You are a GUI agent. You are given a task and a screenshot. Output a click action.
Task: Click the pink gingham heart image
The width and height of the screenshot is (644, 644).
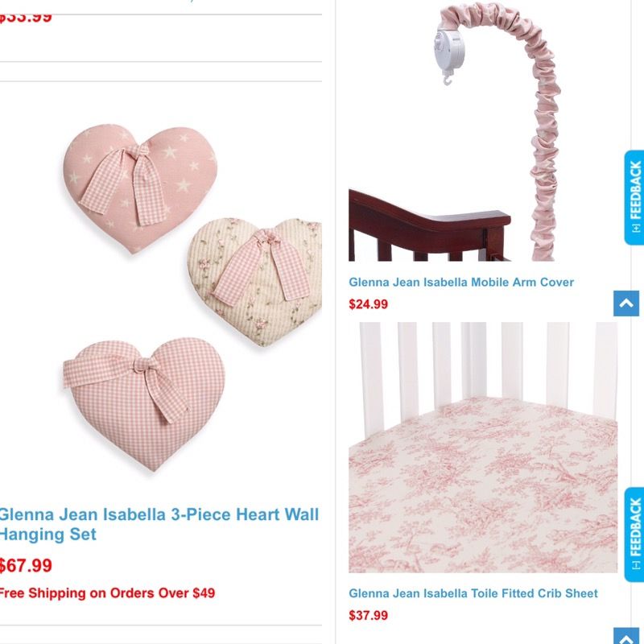pos(144,404)
